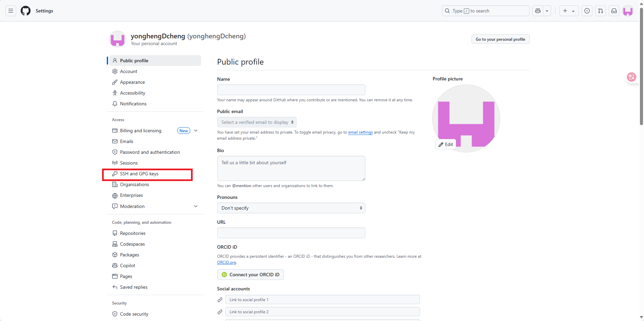Viewport: 644px width, 321px height.
Task: Open the email settings link
Action: (360, 132)
